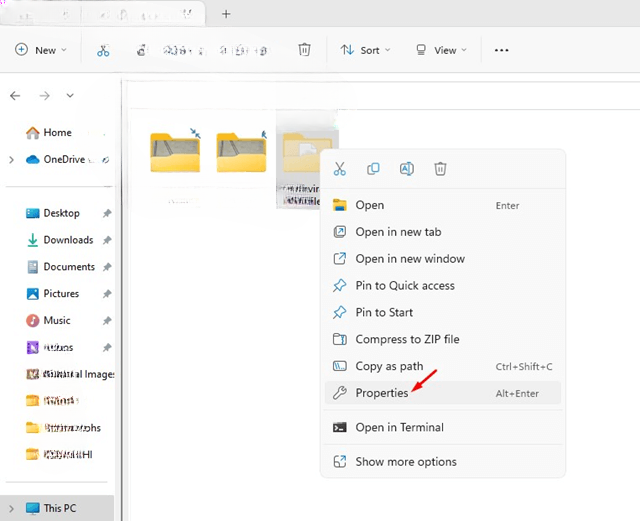Expand the This PC tree node
Screen dimensions: 640x521
(x=11, y=508)
